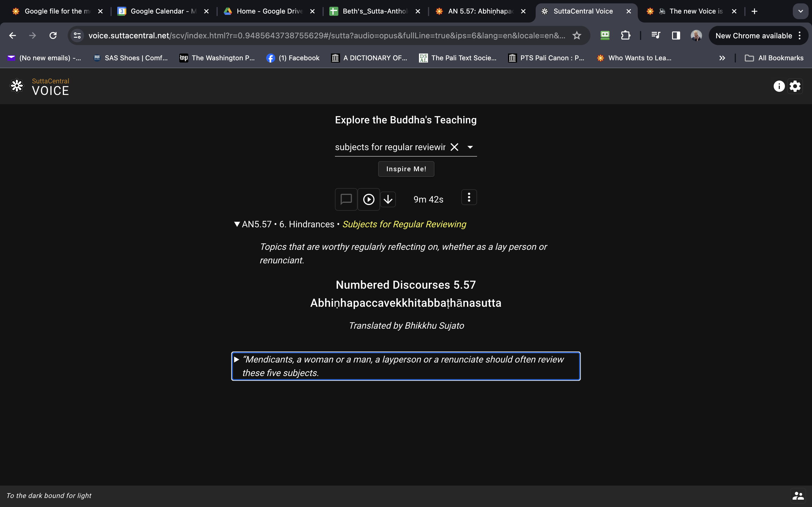Screen dimensions: 812x507
Task: Download the sutta audio with the arrow icon
Action: click(x=388, y=199)
